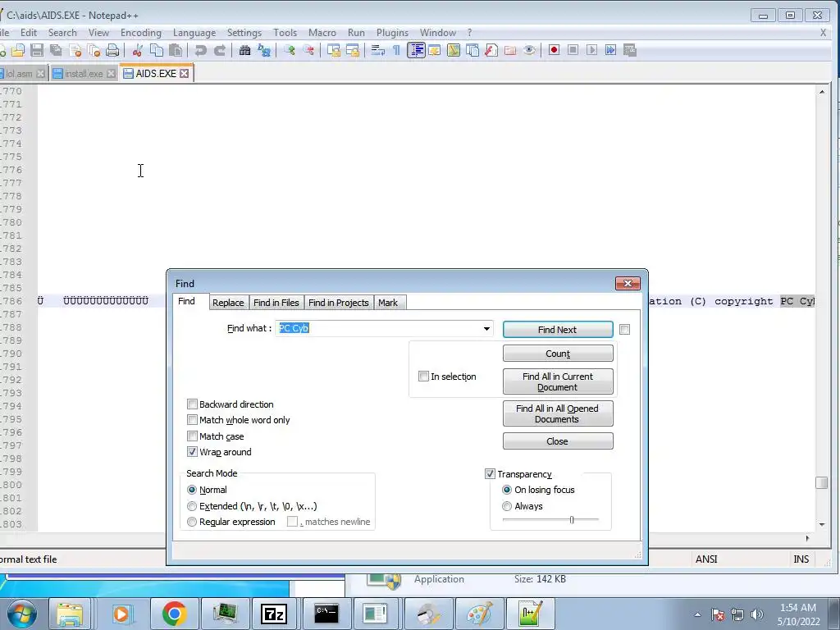Enable Match whole word only checkbox
Screen dimensions: 840x630
point(192,419)
